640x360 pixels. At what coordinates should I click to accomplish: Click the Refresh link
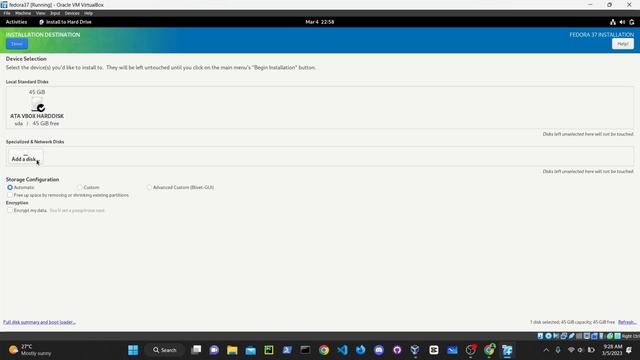click(x=627, y=322)
